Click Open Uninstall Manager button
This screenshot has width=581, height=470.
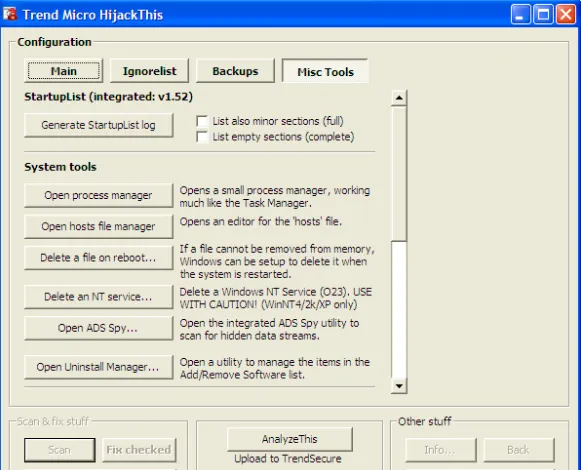click(x=99, y=367)
